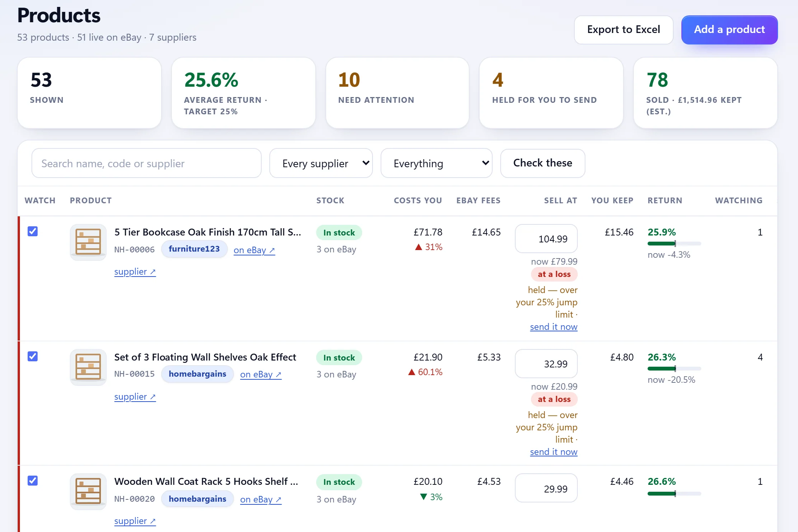Image resolution: width=798 pixels, height=532 pixels.
Task: Click the RETURN column header
Action: pyautogui.click(x=665, y=201)
